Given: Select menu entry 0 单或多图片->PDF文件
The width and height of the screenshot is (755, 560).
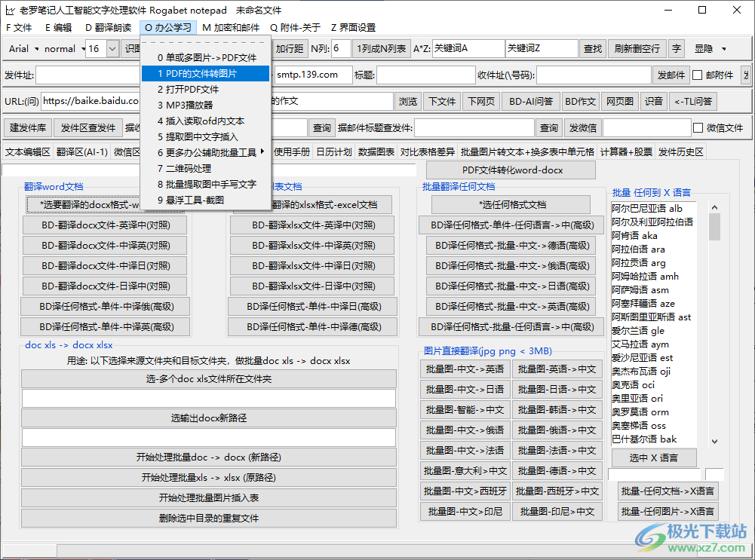Looking at the screenshot, I should click(x=206, y=58).
